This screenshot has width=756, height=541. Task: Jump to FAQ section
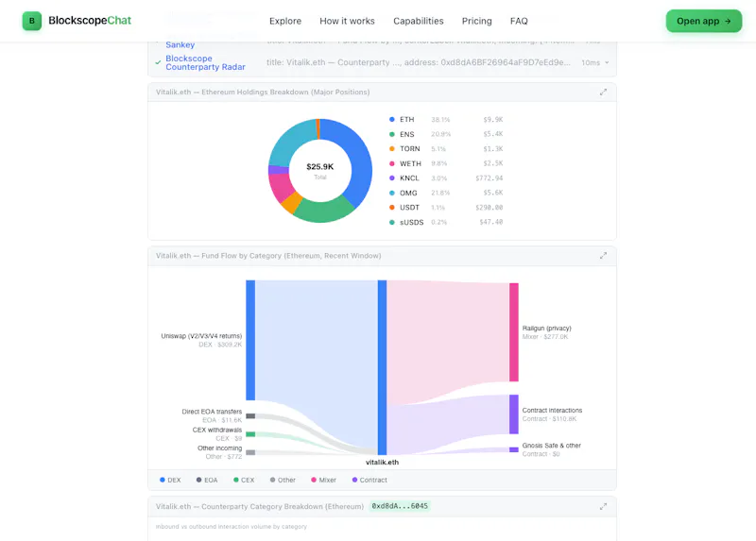[519, 21]
